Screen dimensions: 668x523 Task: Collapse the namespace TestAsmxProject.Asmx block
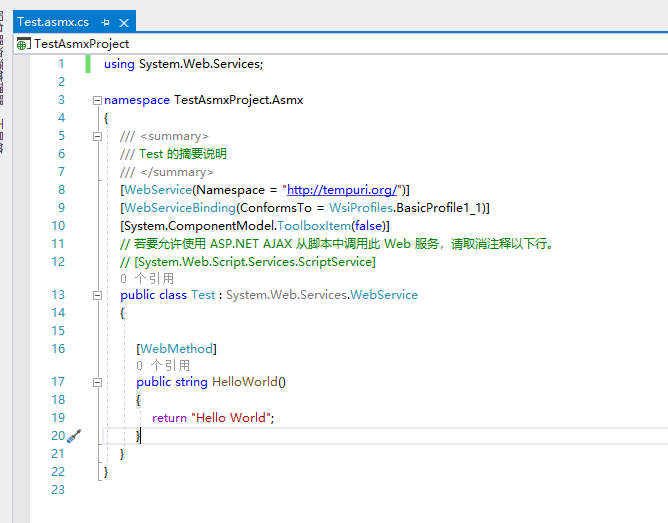pos(98,101)
